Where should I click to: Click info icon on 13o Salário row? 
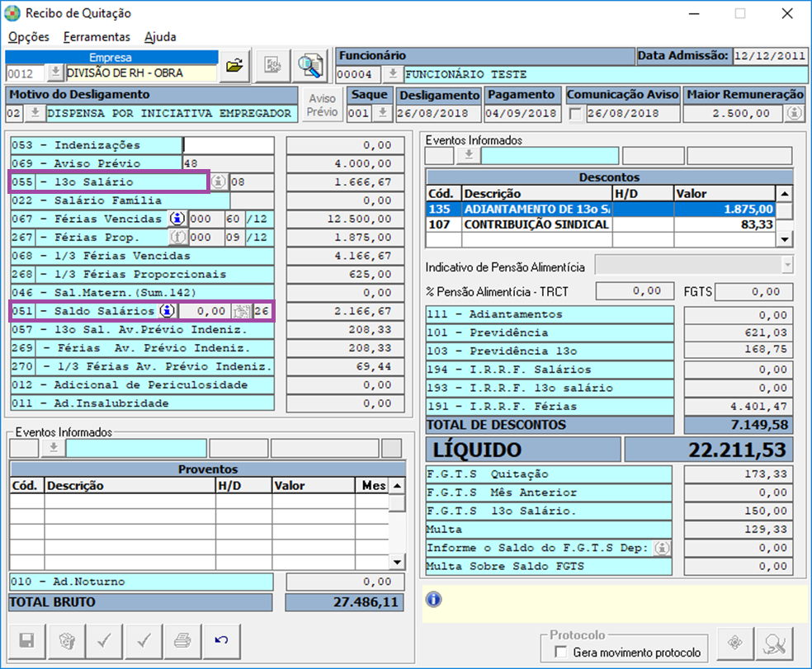(x=219, y=181)
